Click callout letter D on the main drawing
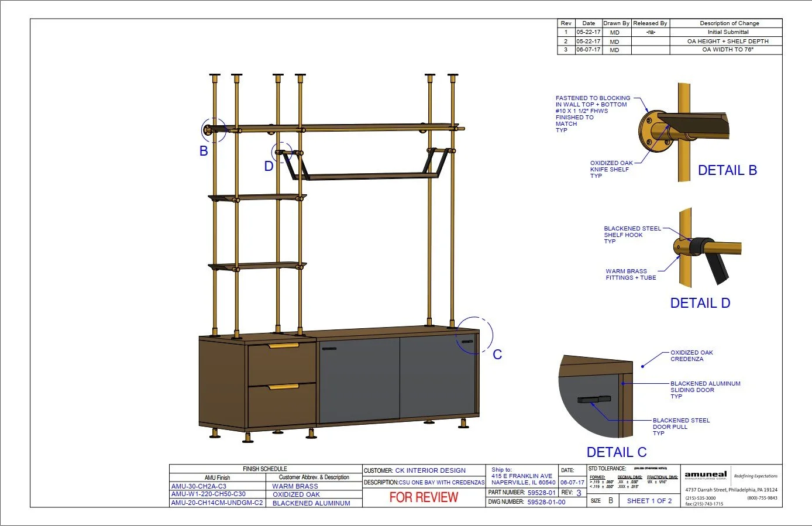This screenshot has width=812, height=526. (x=269, y=166)
